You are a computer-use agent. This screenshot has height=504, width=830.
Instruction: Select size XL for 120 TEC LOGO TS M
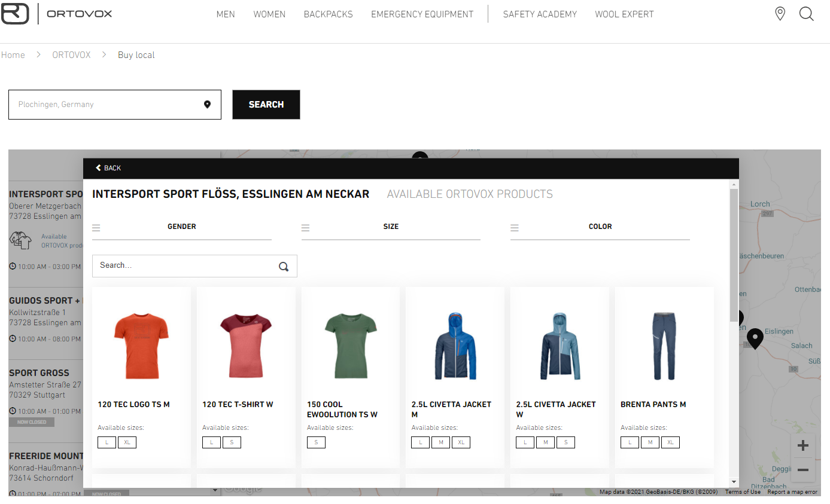(x=127, y=442)
